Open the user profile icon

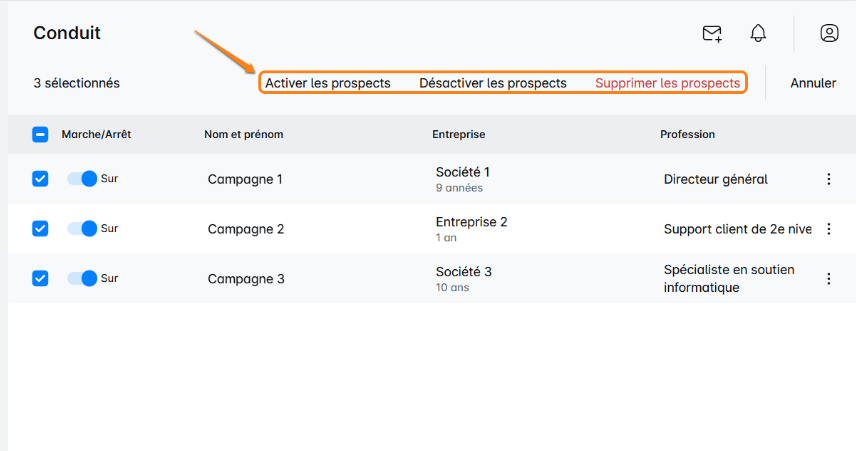point(829,33)
